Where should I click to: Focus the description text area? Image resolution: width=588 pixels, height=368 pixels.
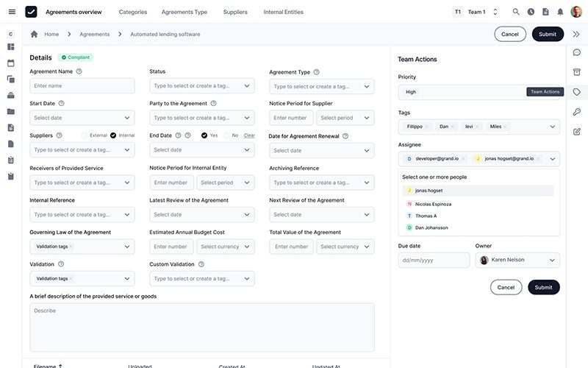(x=201, y=328)
